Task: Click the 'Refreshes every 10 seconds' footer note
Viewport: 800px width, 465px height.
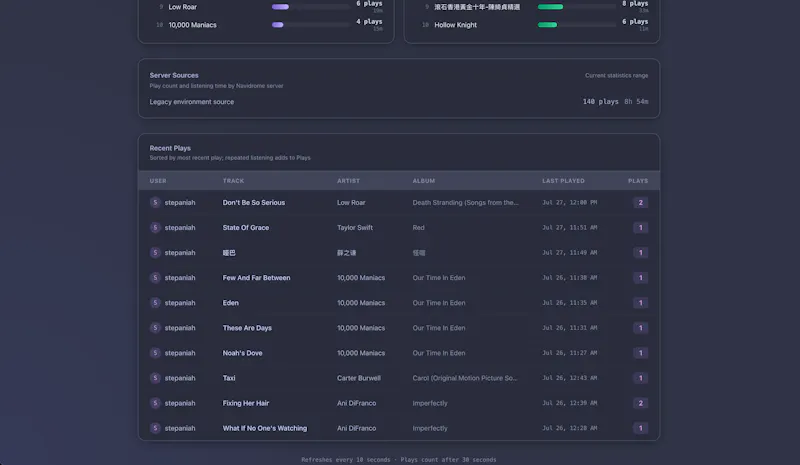Action: (x=345, y=459)
